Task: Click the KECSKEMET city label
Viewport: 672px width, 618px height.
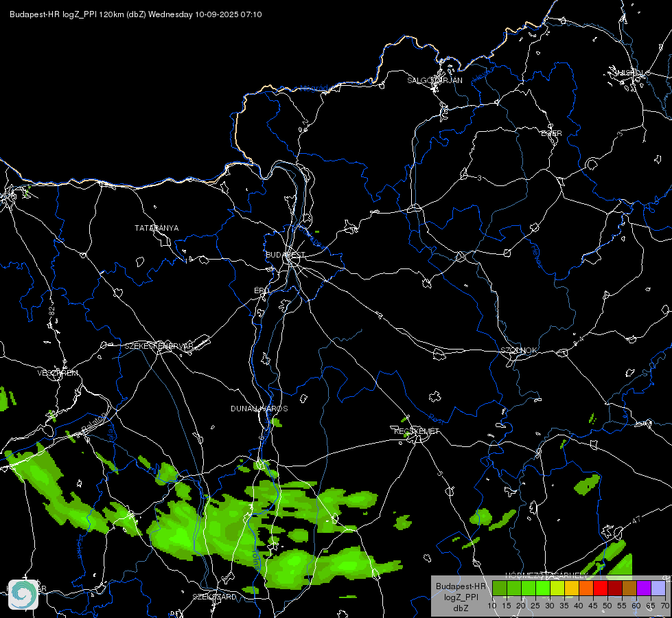Action: coord(417,431)
